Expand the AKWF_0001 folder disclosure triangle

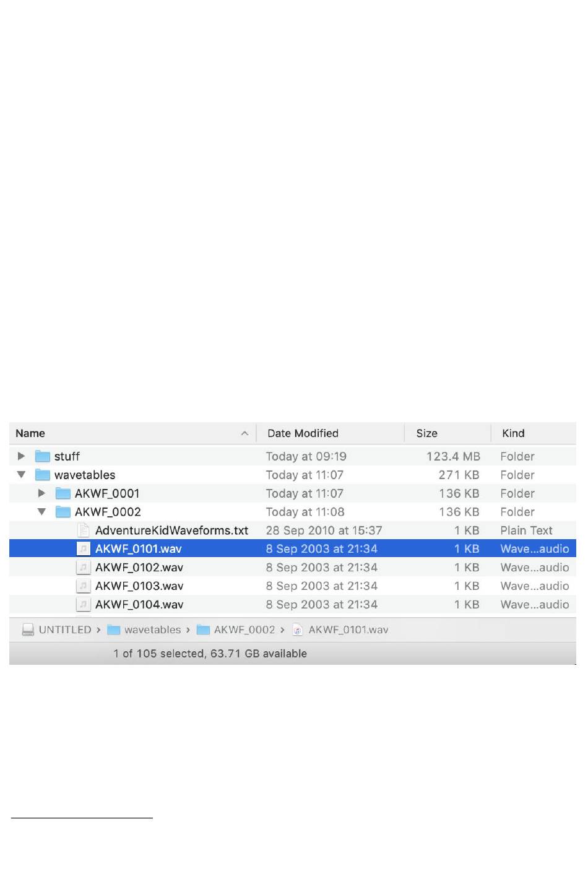[x=41, y=493]
